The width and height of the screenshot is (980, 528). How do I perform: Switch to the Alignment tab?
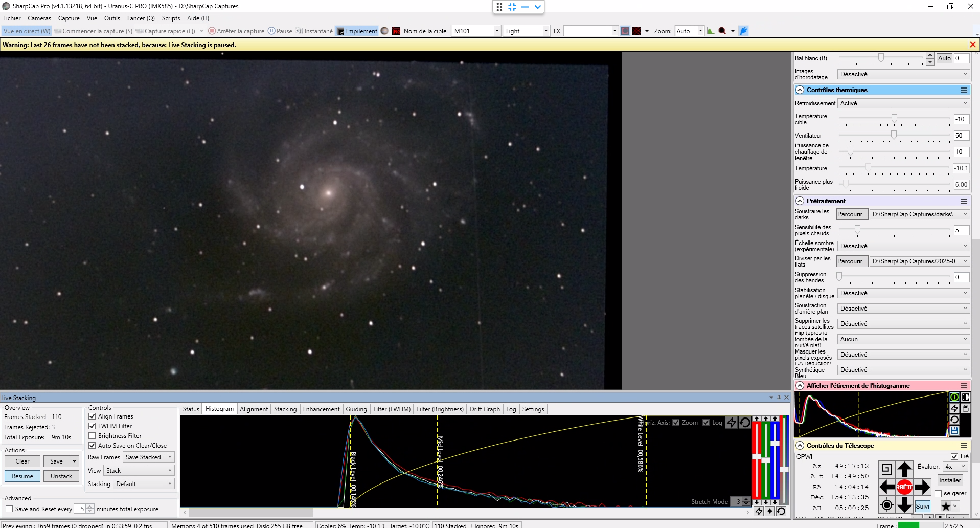[254, 409]
